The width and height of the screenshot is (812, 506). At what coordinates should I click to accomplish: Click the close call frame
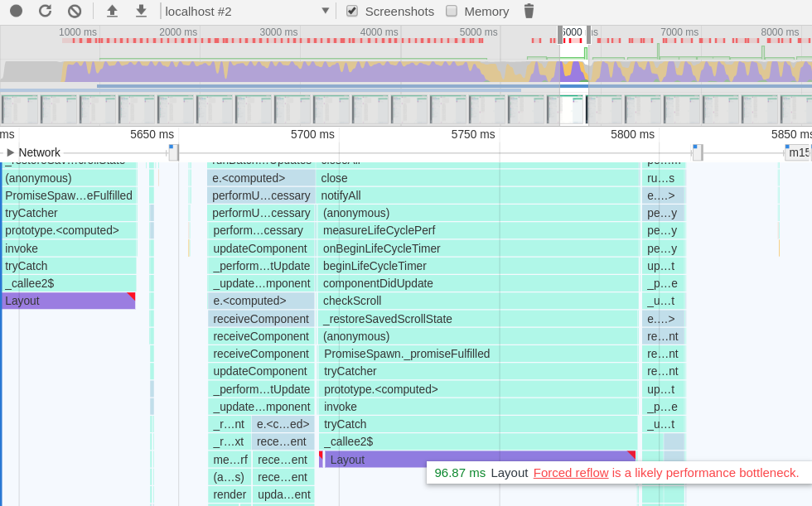479,178
